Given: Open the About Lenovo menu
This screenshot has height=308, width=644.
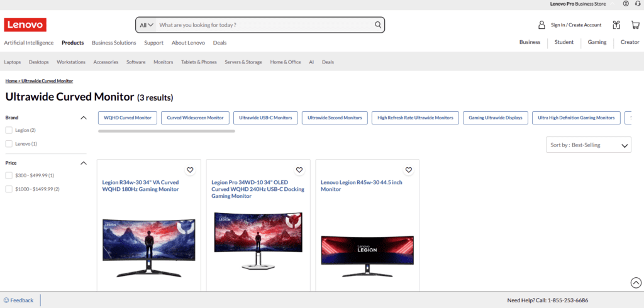Looking at the screenshot, I should pos(188,43).
